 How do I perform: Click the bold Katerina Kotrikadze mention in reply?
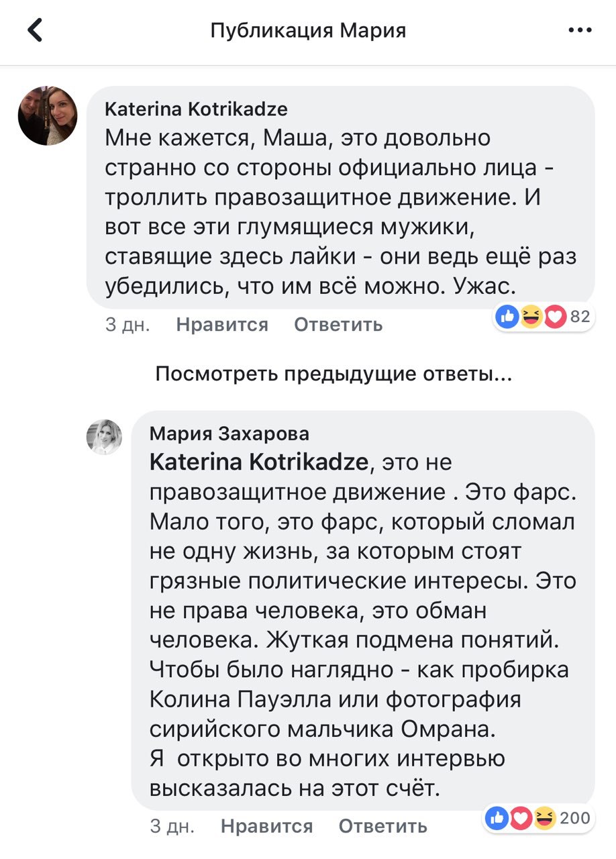[259, 462]
